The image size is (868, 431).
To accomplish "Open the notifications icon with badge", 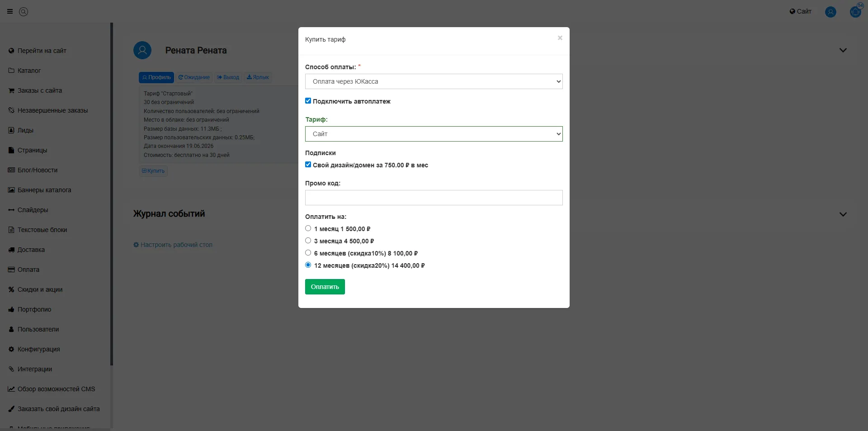I will pos(855,11).
